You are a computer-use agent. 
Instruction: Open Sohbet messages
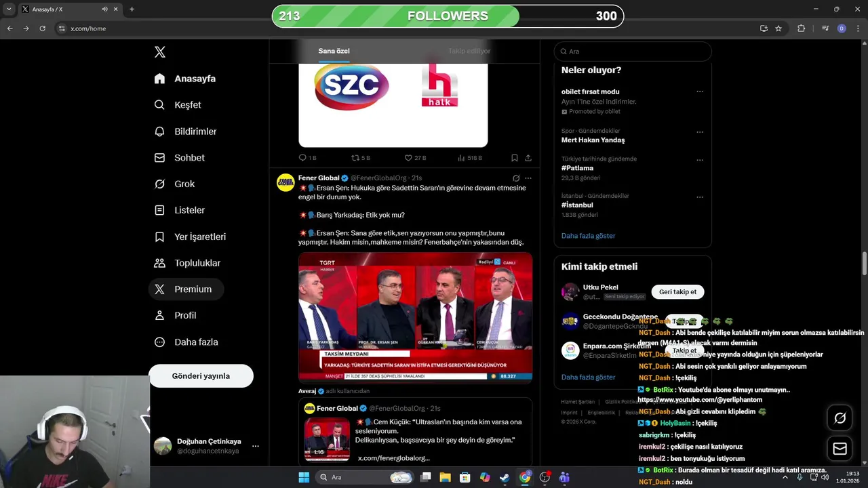pos(180,157)
